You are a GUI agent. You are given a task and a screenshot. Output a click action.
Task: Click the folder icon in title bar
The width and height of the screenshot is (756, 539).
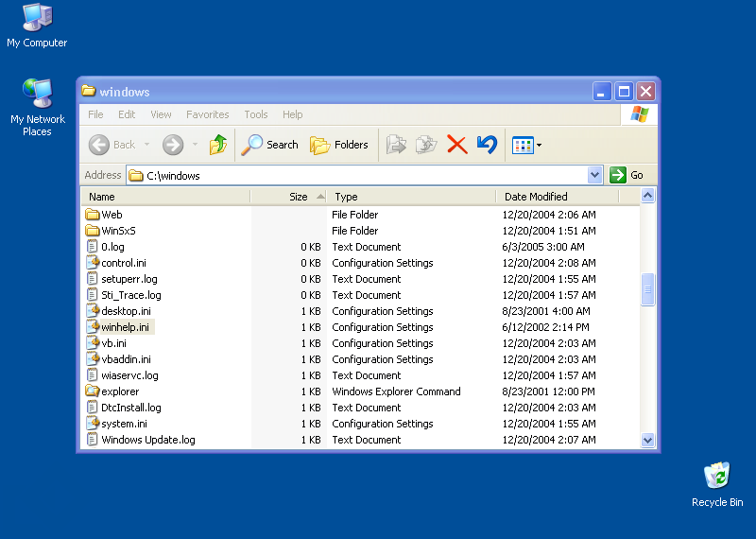pyautogui.click(x=88, y=91)
